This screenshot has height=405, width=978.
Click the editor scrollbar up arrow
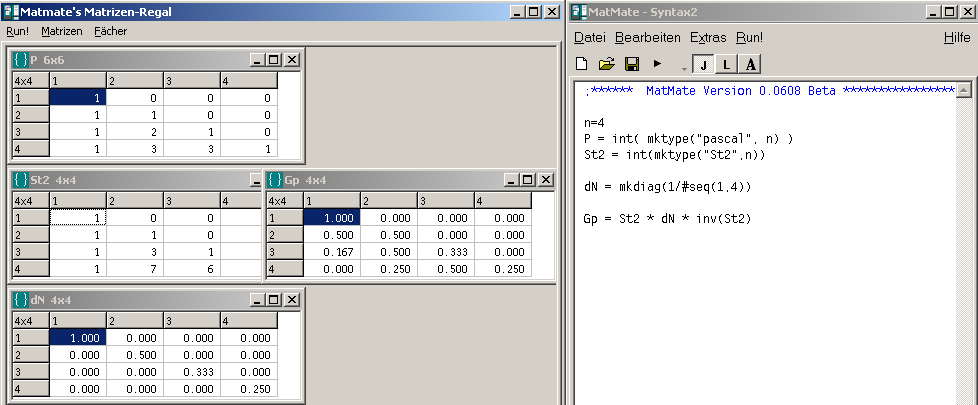963,91
